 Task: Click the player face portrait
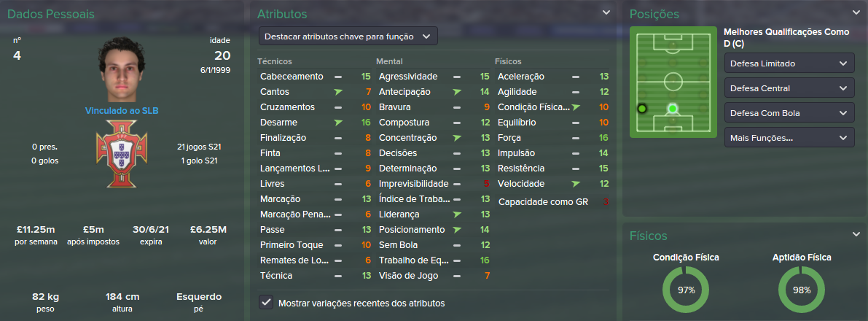click(x=122, y=68)
